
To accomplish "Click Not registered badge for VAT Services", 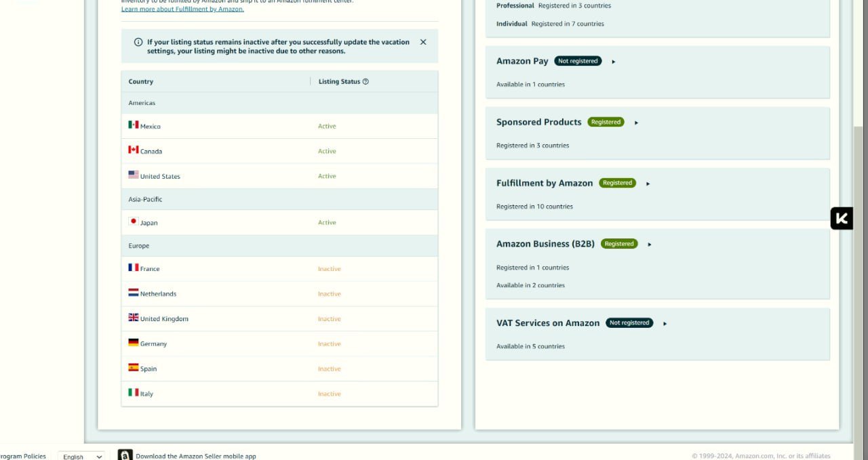I will coord(629,323).
